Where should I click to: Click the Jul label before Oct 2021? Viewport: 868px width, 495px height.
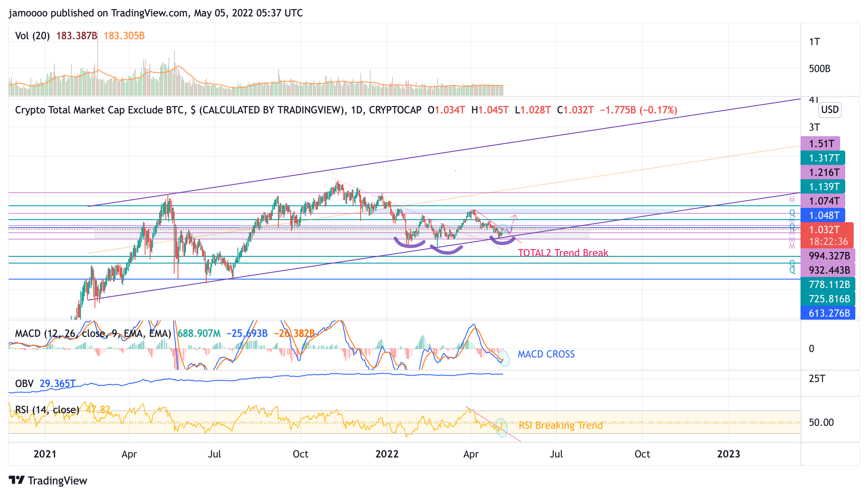pos(215,454)
